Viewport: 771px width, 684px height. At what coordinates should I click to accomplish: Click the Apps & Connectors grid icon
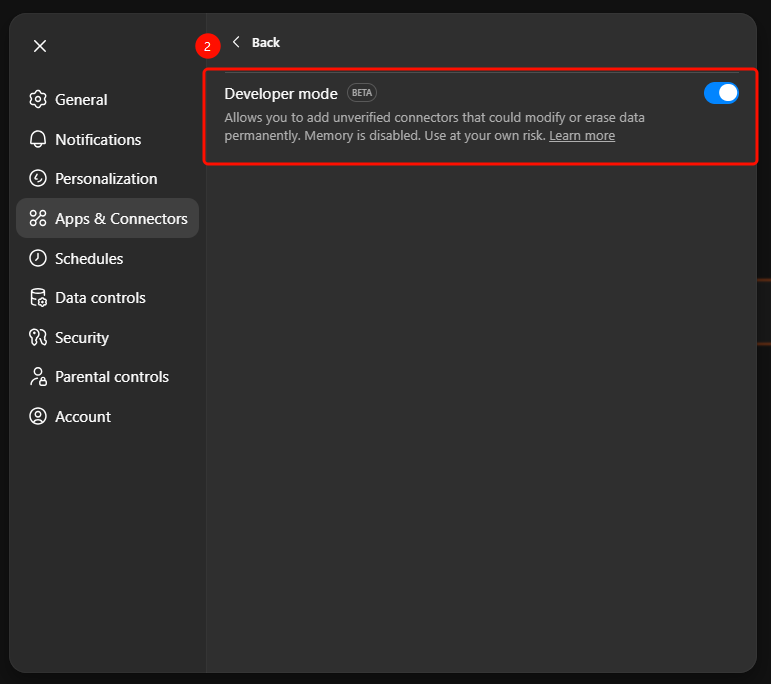tap(38, 218)
